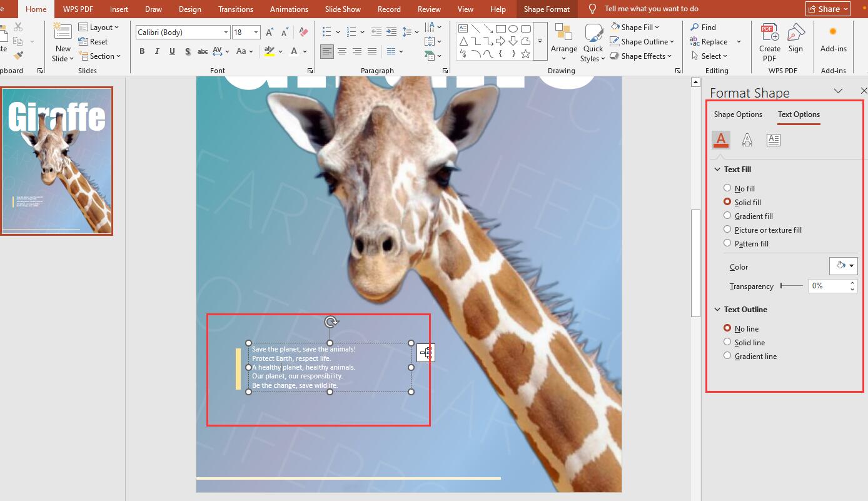Switch to Transitions tab

tap(236, 9)
